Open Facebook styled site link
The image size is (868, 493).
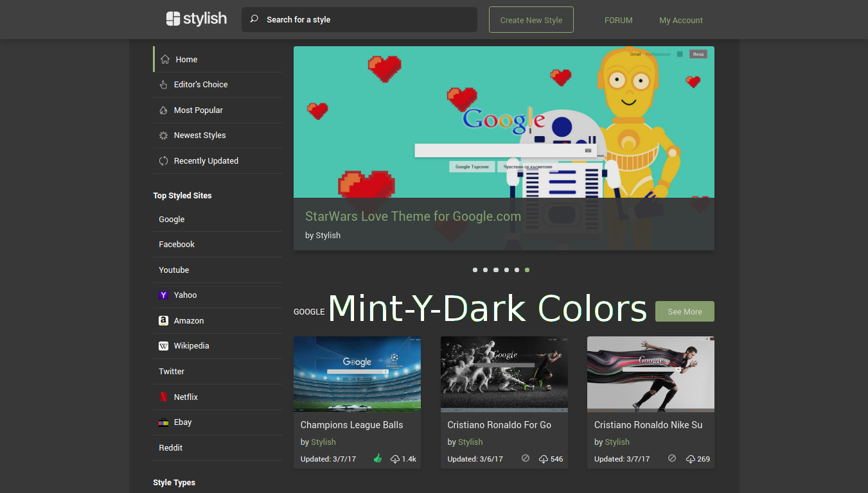218,245
